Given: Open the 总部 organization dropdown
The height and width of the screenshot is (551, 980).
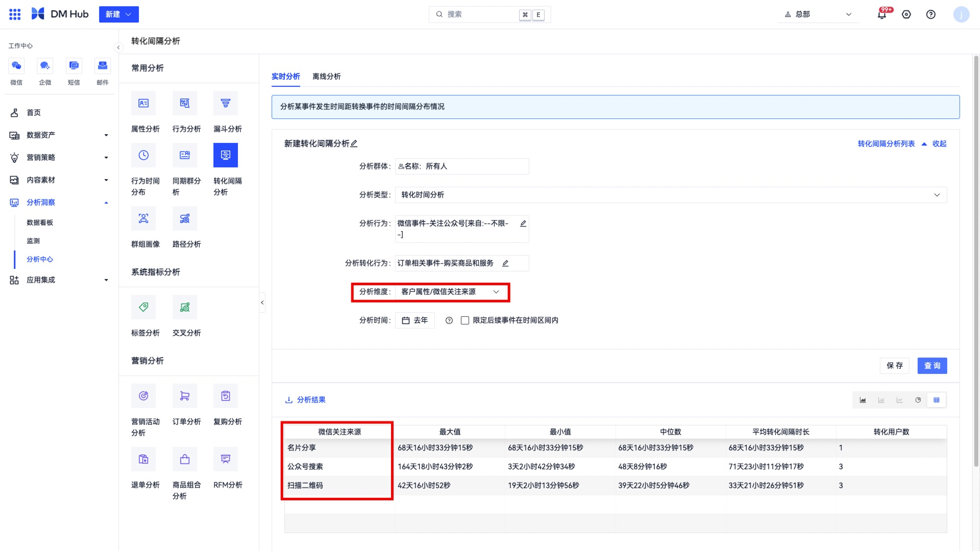Looking at the screenshot, I should (x=819, y=14).
